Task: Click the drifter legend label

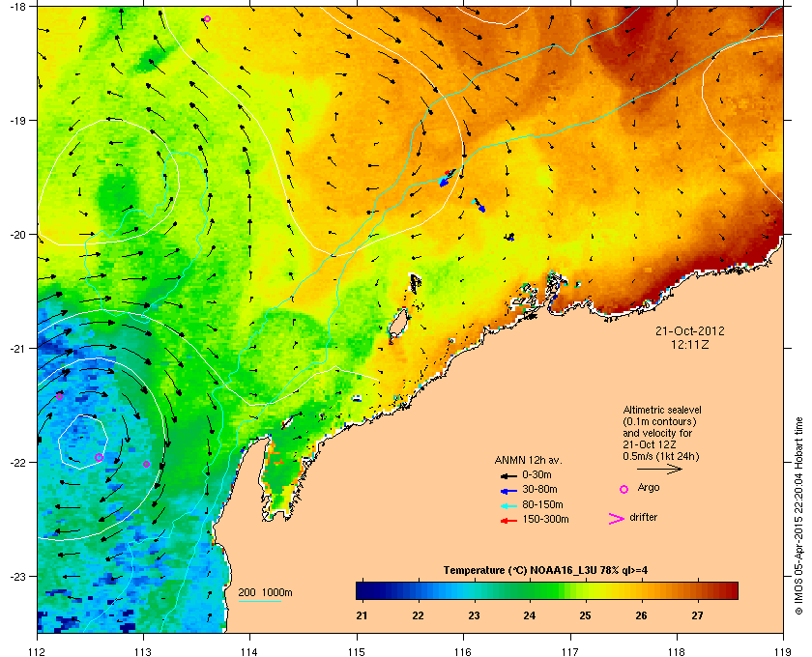Action: pyautogui.click(x=643, y=517)
